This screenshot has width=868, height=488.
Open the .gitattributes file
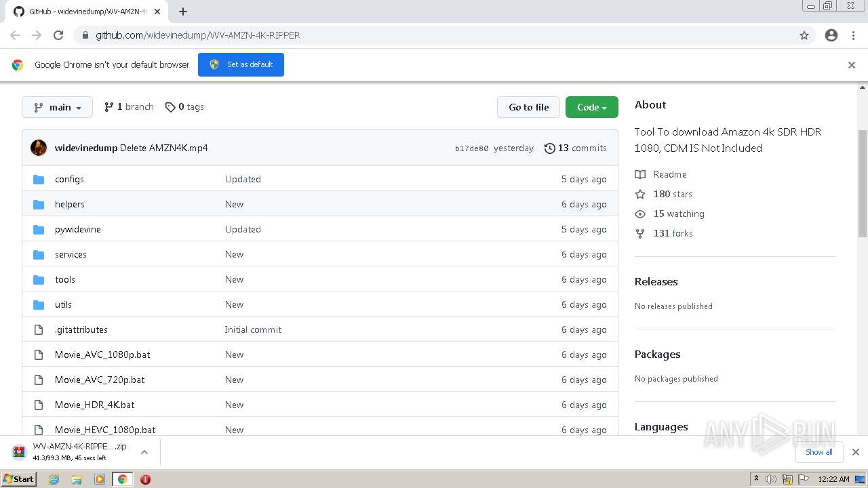point(81,329)
